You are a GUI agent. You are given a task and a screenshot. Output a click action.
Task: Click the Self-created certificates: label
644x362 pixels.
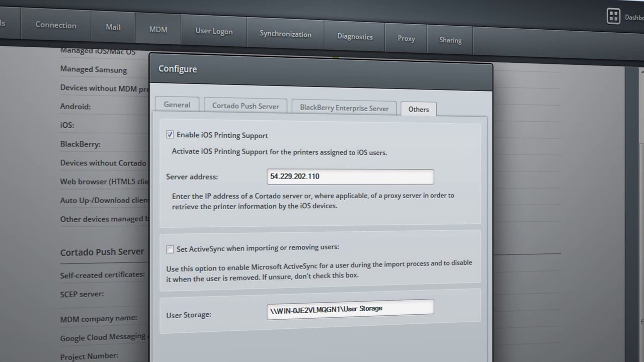pos(103,275)
